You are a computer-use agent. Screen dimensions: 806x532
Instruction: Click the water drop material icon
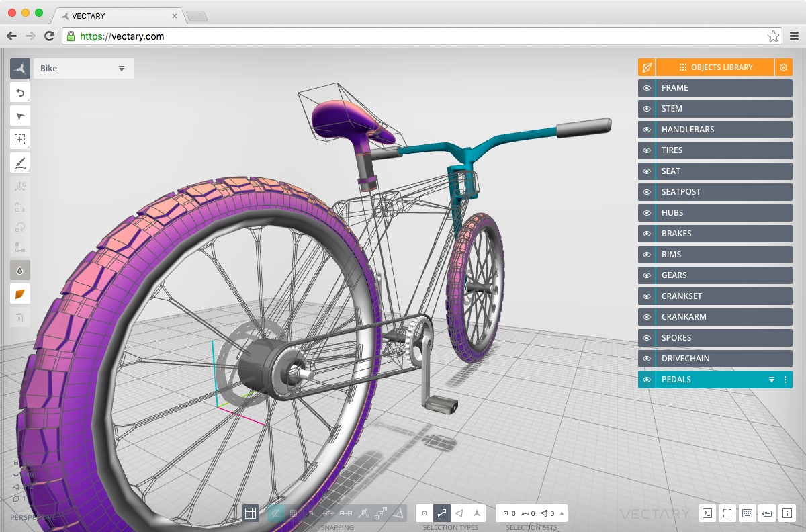(20, 270)
